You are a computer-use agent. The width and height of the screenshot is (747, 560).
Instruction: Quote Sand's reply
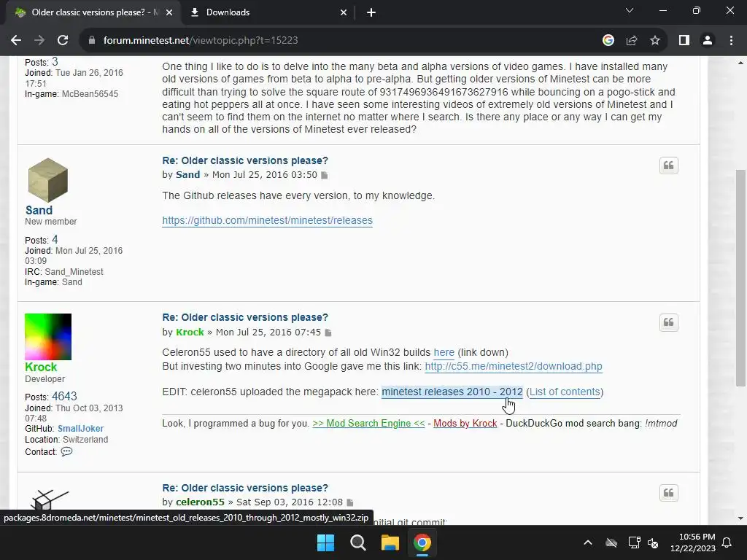click(x=669, y=166)
